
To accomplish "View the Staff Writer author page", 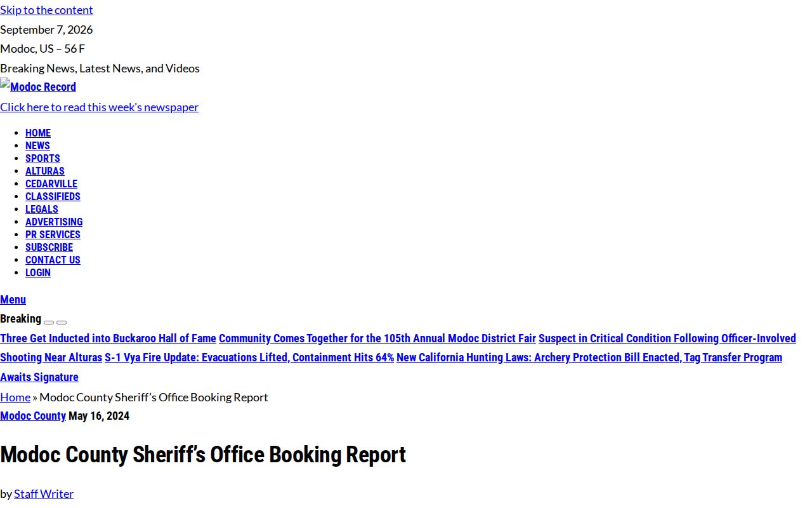I will coord(44,493).
